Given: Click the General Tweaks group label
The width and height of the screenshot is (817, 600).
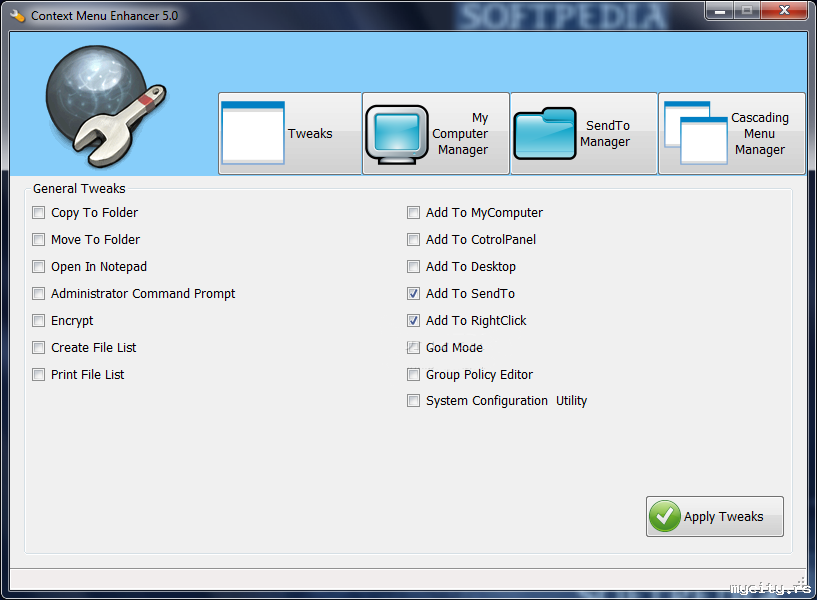Looking at the screenshot, I should tap(79, 189).
